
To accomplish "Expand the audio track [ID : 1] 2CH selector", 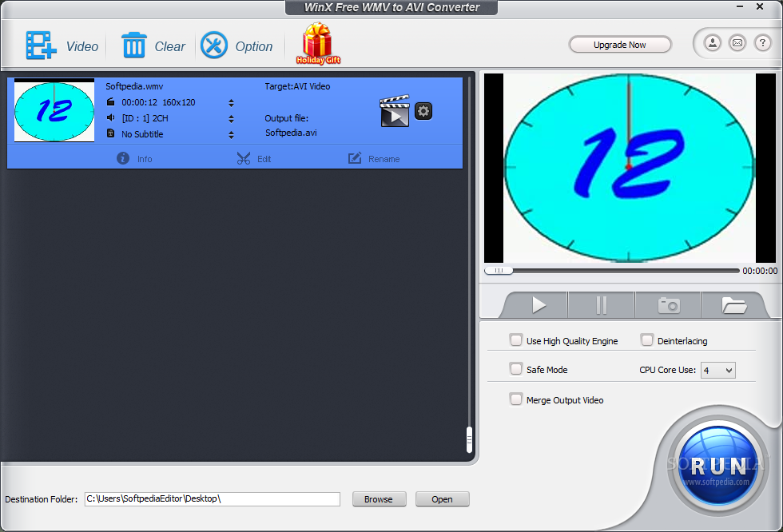I will pyautogui.click(x=231, y=119).
